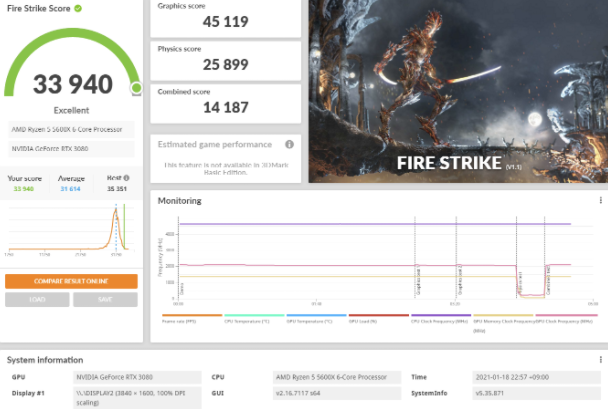Click the GUI version v2.16.7117 s64
608x409 pixels.
[x=337, y=393]
